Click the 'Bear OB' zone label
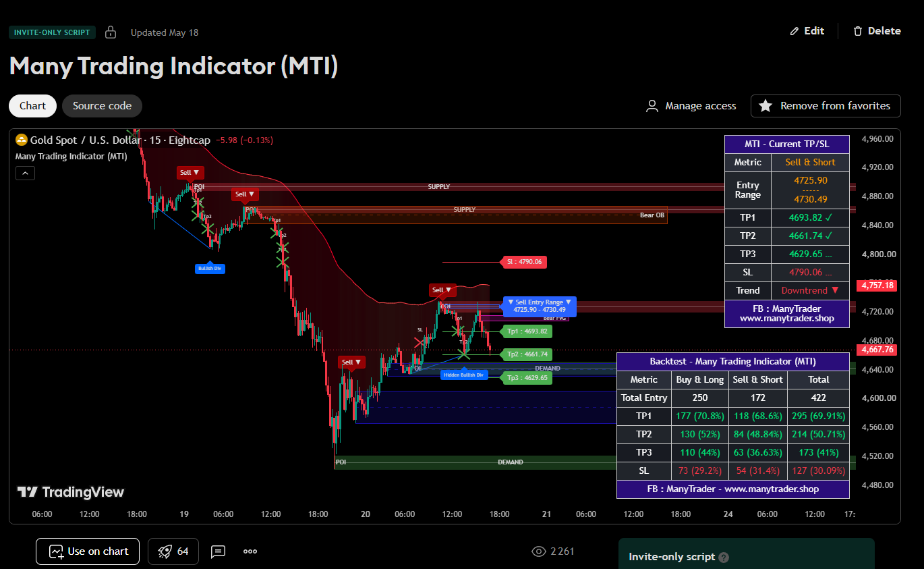Image resolution: width=924 pixels, height=569 pixels. tap(652, 215)
